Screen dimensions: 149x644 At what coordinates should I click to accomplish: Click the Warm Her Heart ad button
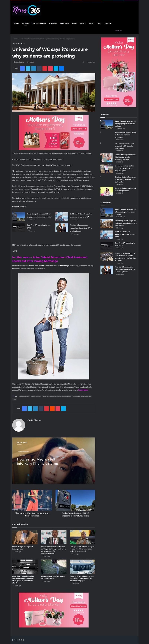(x=79, y=129)
